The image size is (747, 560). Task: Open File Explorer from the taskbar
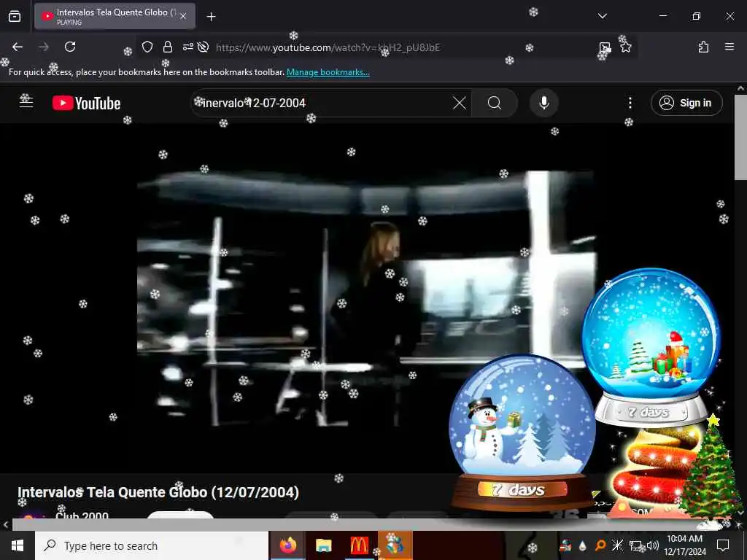323,545
